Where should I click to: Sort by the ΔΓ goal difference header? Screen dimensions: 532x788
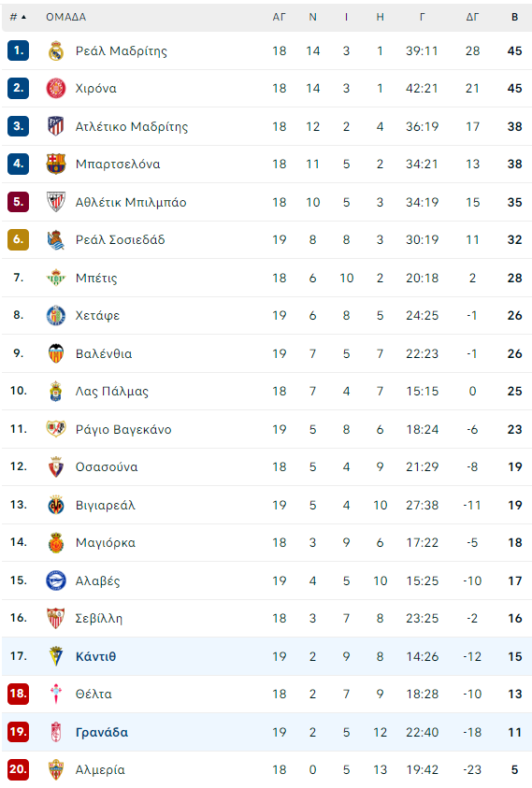472,17
